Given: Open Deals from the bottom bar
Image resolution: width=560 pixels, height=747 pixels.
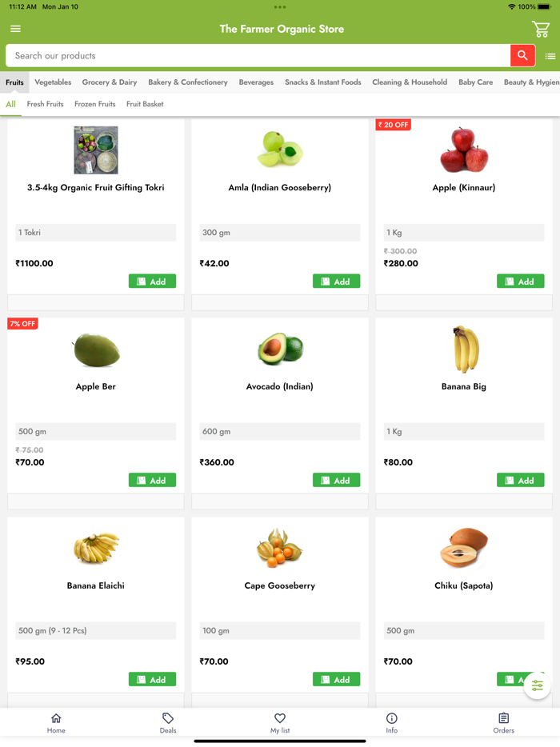Looking at the screenshot, I should pos(168,724).
